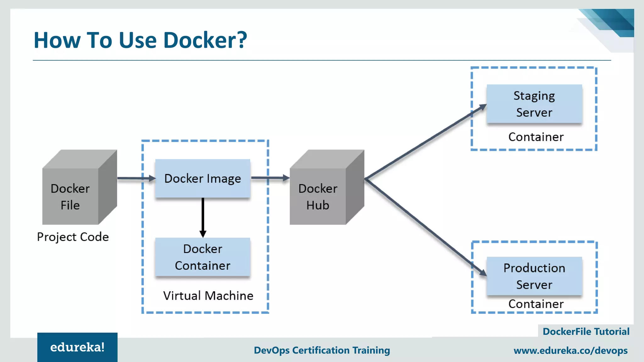Click the Docker Hub cube

click(x=318, y=196)
